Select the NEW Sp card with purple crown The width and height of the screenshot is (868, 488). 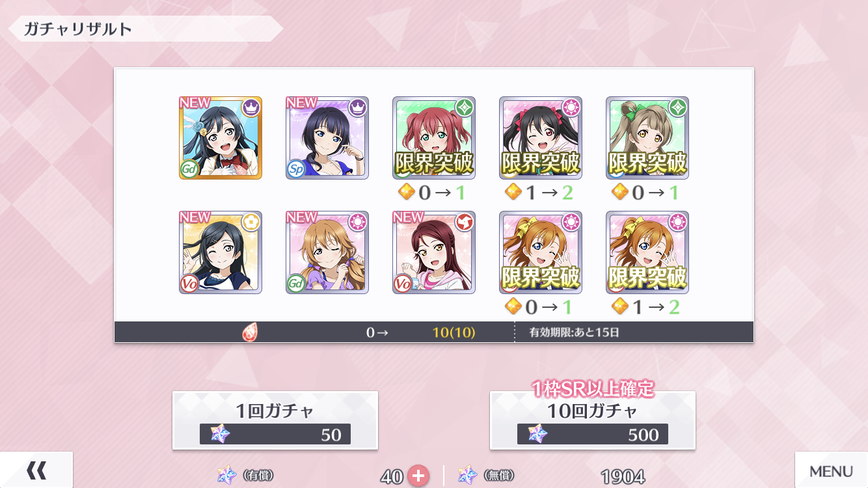[327, 138]
